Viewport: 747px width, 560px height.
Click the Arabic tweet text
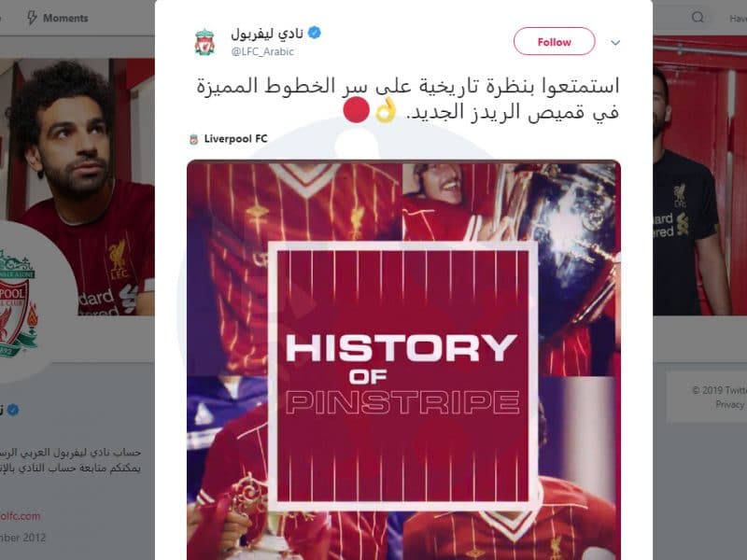point(408,99)
